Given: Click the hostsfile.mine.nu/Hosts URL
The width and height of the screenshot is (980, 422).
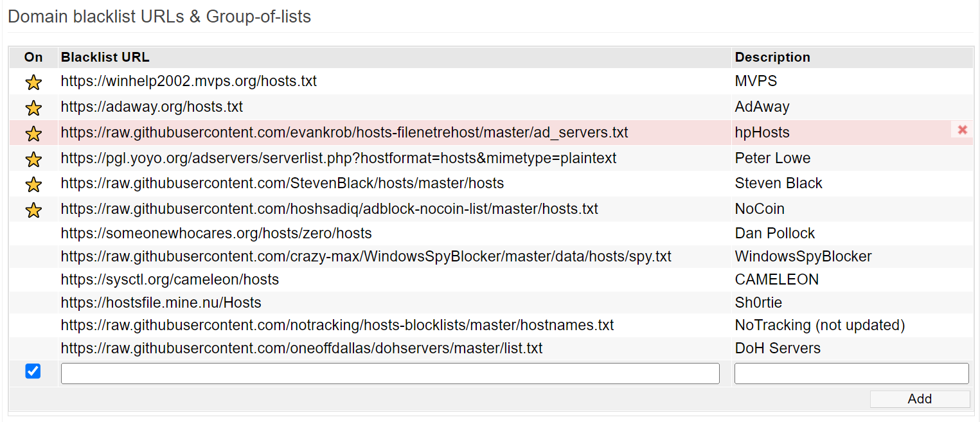Looking at the screenshot, I should click(161, 303).
